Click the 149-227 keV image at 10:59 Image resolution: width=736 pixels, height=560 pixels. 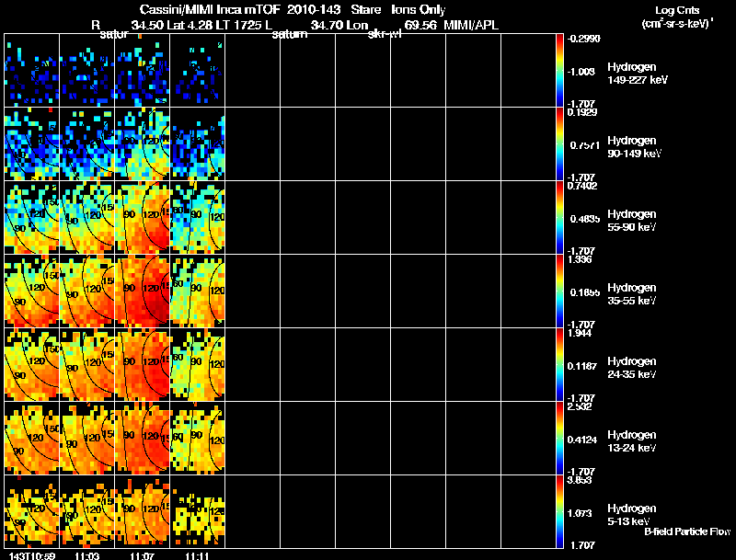32,71
